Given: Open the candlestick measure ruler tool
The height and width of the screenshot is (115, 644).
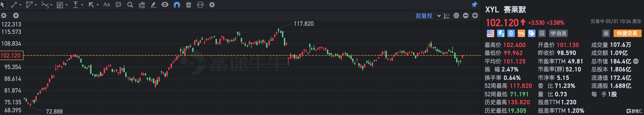Looking at the screenshot, I should [x=142, y=4].
